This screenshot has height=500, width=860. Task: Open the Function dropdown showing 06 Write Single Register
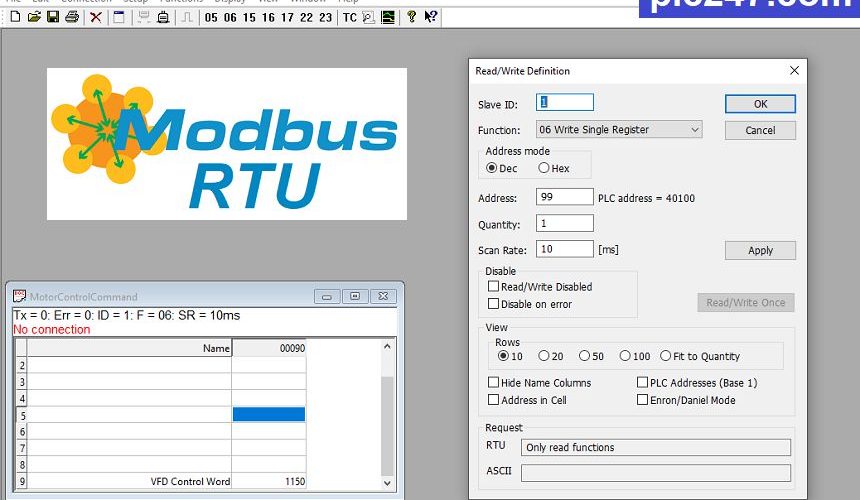click(619, 129)
